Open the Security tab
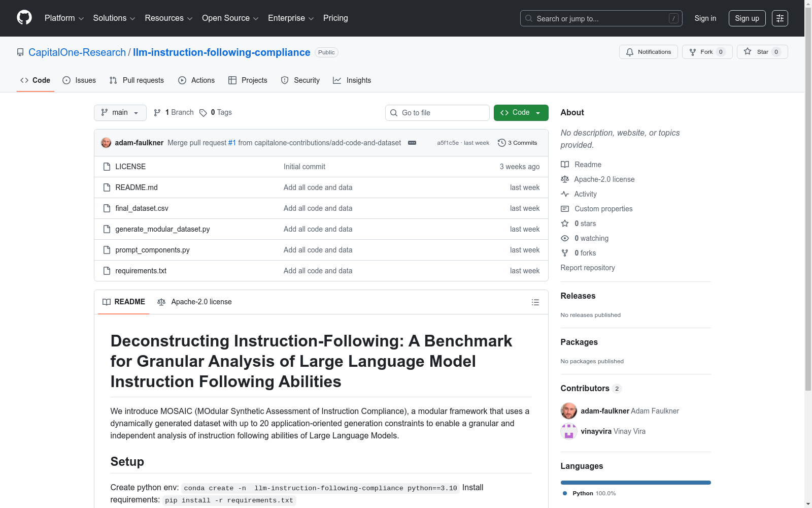Viewport: 812px width, 508px height. click(300, 80)
